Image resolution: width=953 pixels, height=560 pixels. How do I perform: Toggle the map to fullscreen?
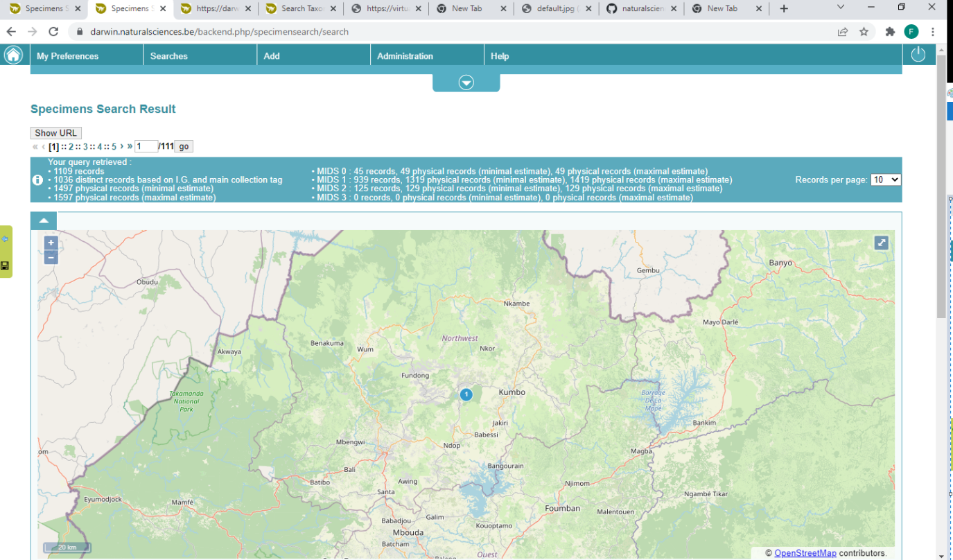point(881,243)
